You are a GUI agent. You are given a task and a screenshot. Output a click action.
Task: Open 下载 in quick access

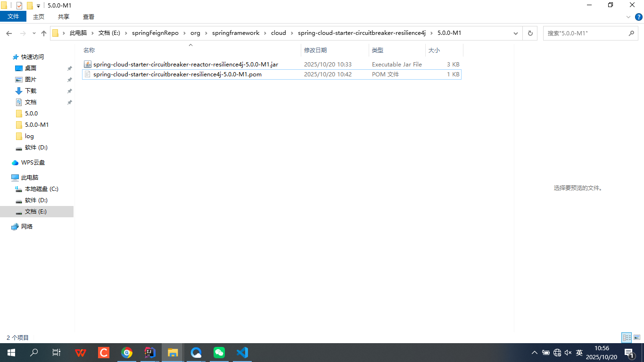tap(31, 90)
